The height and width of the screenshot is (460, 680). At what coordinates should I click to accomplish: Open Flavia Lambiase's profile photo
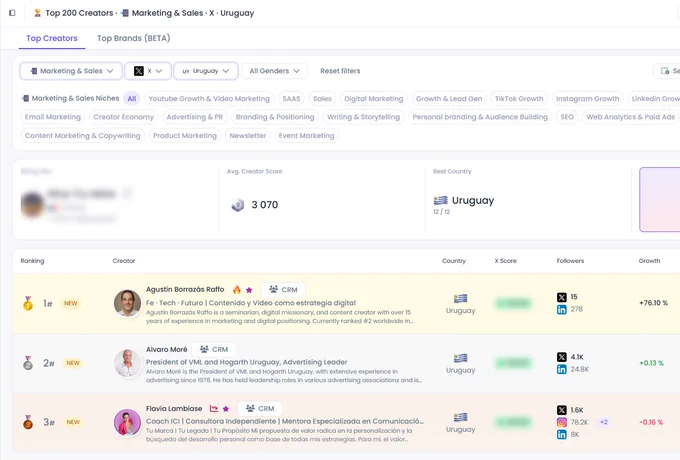pos(128,422)
